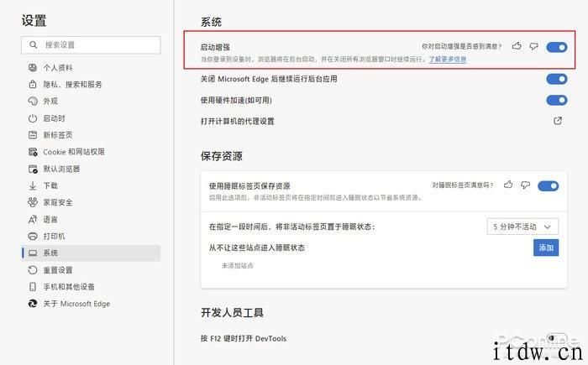Screen dimensions: 588x365
Task: Toggle 关闭 Microsoft Edge 后继续运行后台应用
Action: [556, 79]
